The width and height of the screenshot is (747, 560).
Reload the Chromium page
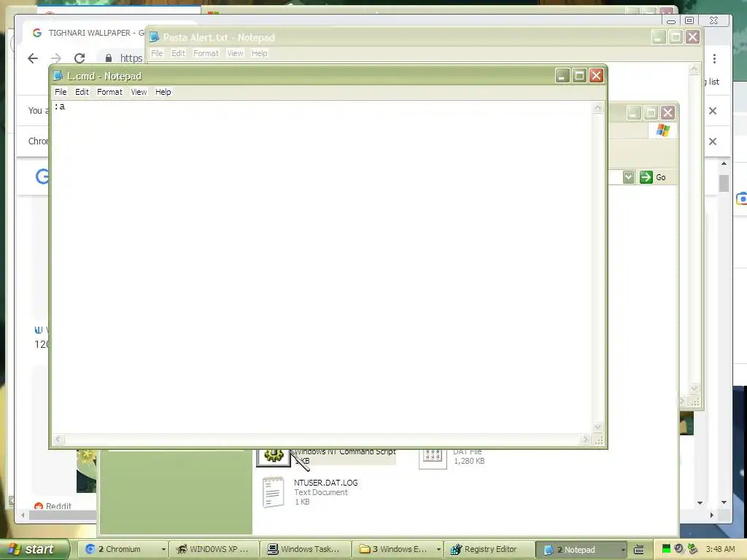(x=80, y=58)
